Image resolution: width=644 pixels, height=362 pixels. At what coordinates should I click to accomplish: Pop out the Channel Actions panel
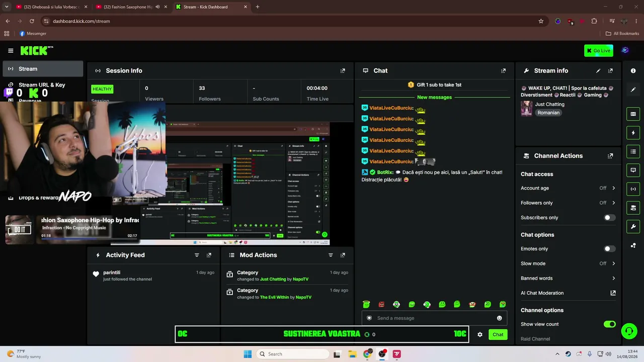point(610,156)
